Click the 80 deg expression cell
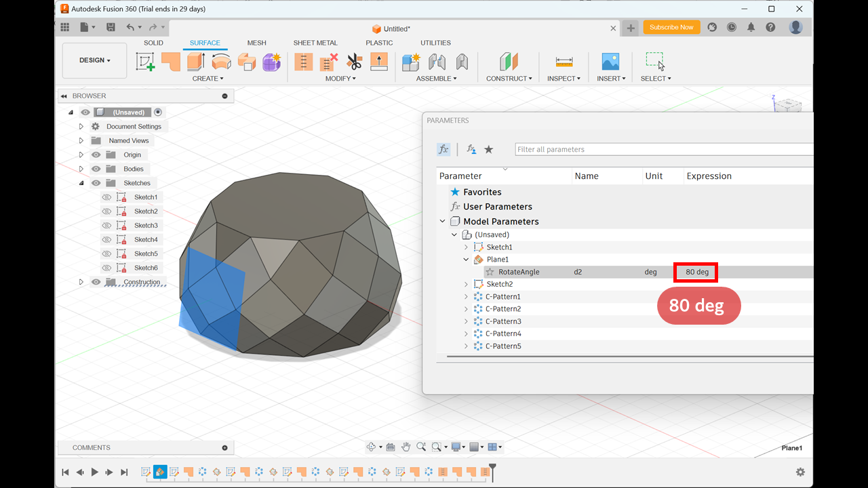Image resolution: width=868 pixels, height=488 pixels. click(696, 272)
